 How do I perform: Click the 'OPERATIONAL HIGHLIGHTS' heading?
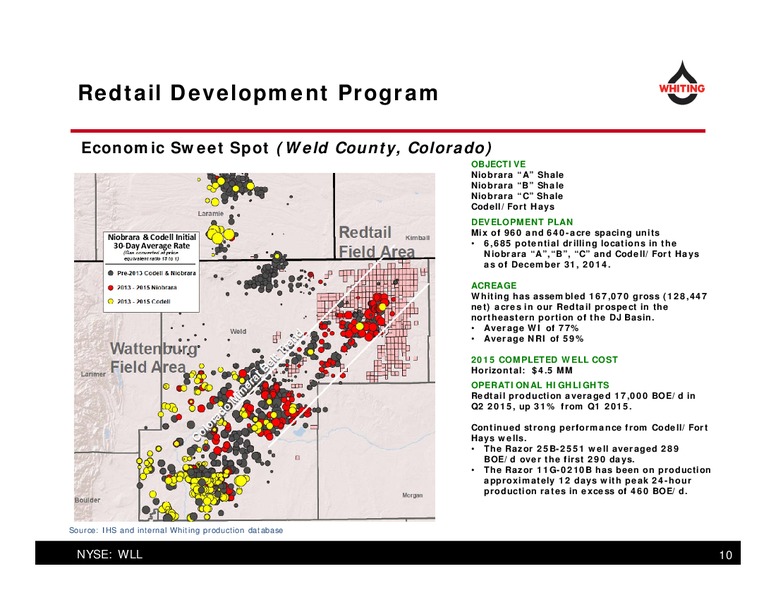click(540, 385)
